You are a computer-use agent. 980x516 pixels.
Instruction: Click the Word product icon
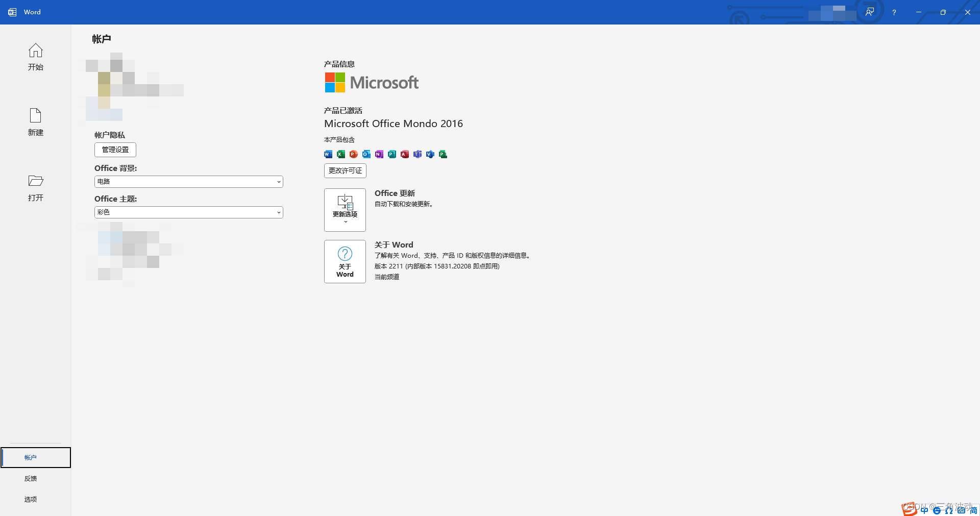(x=328, y=154)
